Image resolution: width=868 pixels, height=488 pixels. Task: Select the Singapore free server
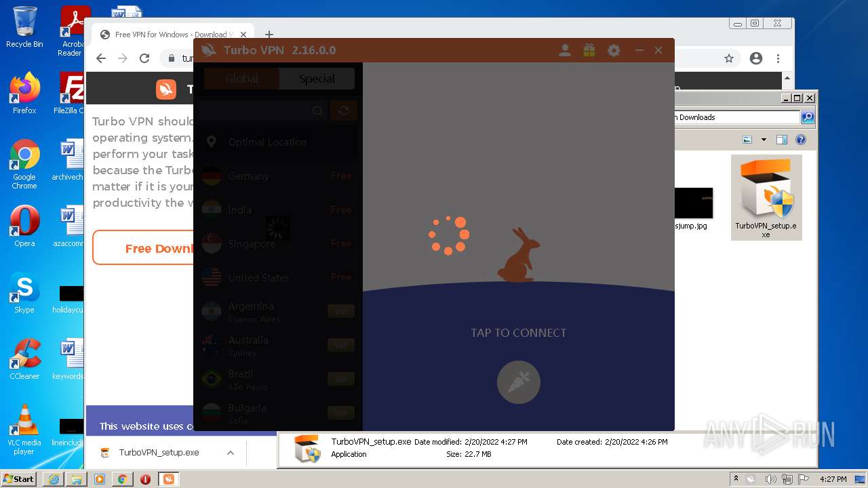pos(278,244)
